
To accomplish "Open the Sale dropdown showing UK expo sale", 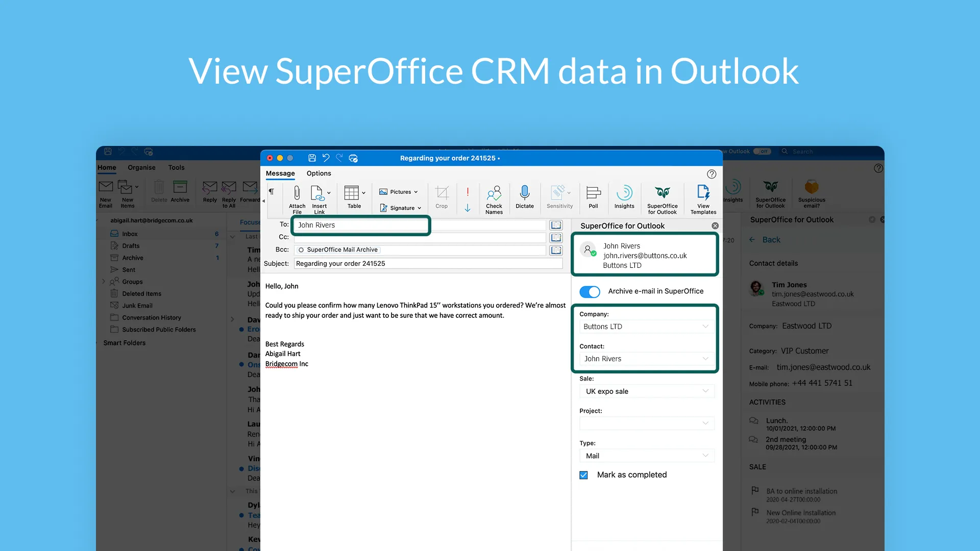I will click(x=646, y=391).
